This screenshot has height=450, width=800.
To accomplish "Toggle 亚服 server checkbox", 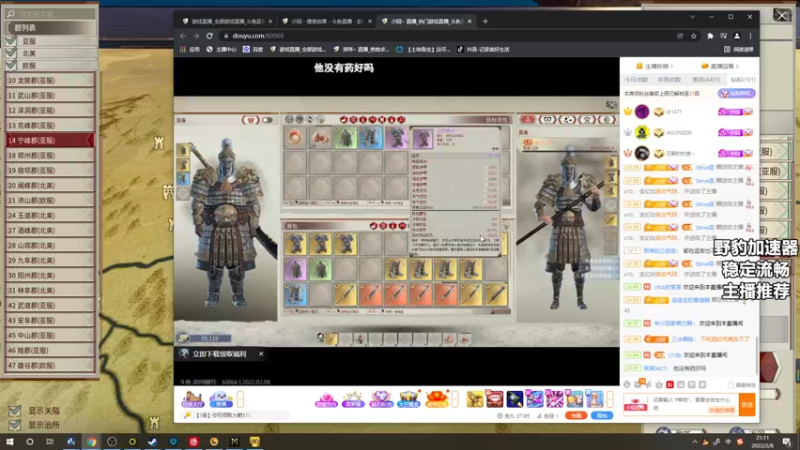I will (11, 41).
